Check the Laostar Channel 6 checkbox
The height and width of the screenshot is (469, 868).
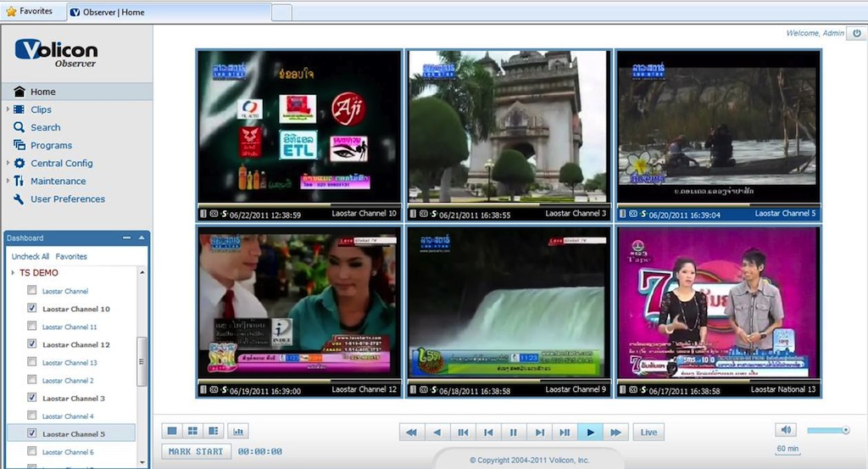[32, 451]
